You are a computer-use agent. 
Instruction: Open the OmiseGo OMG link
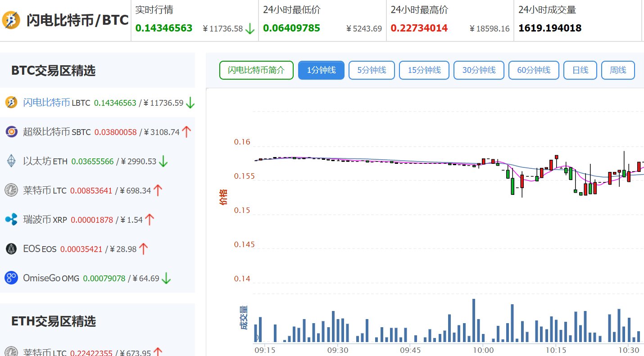pyautogui.click(x=51, y=278)
